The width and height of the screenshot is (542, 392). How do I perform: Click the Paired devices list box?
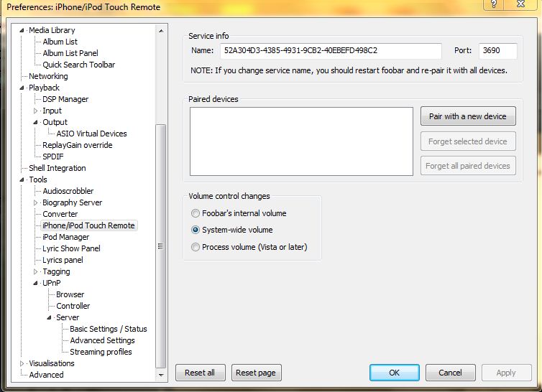point(301,141)
